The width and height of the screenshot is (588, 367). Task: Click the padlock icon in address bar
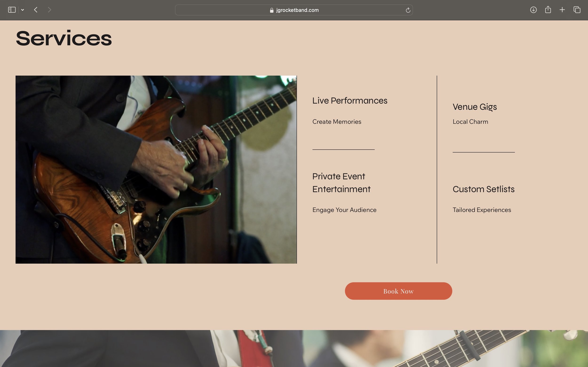pos(271,10)
